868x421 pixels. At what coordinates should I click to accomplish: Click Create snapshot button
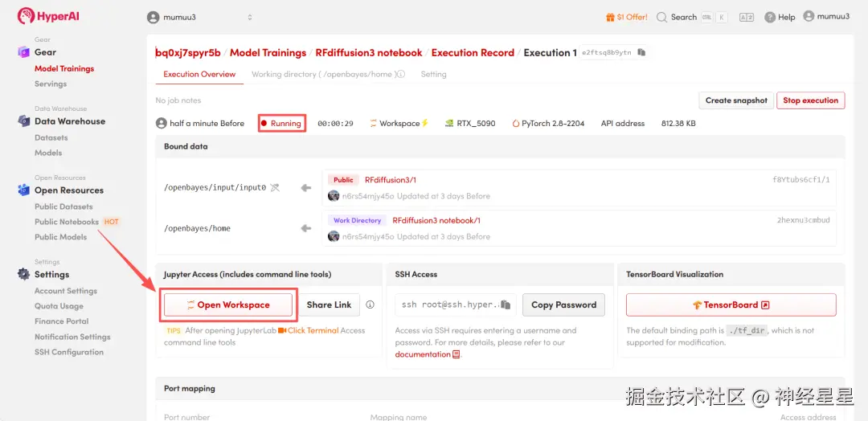(x=736, y=100)
